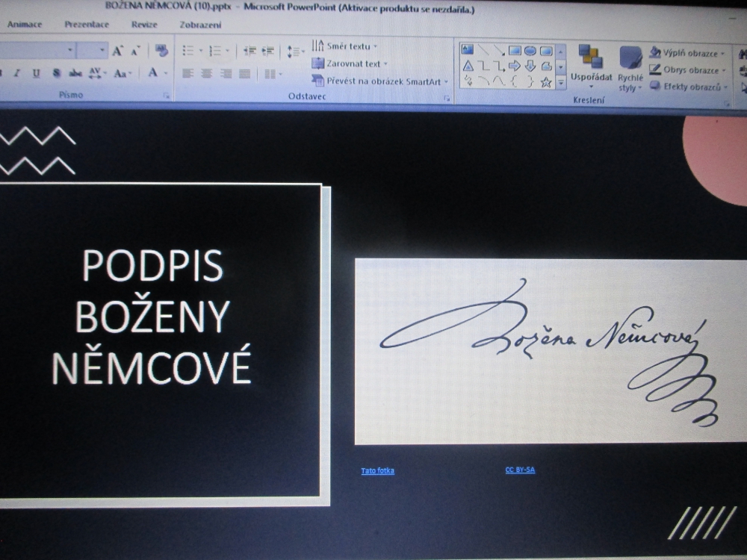Align paragraph text to the left
747x560 pixels.
pyautogui.click(x=188, y=73)
